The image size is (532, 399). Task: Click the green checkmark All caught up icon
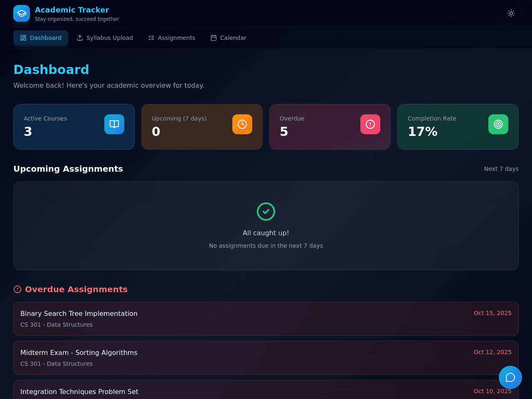pos(266,212)
